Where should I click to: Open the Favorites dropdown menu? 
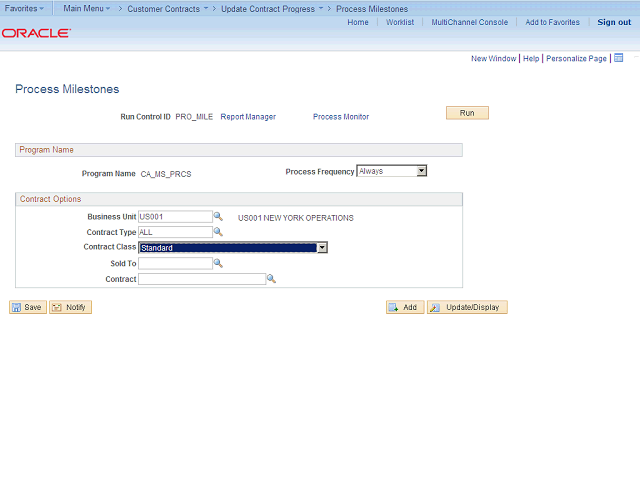pos(24,8)
